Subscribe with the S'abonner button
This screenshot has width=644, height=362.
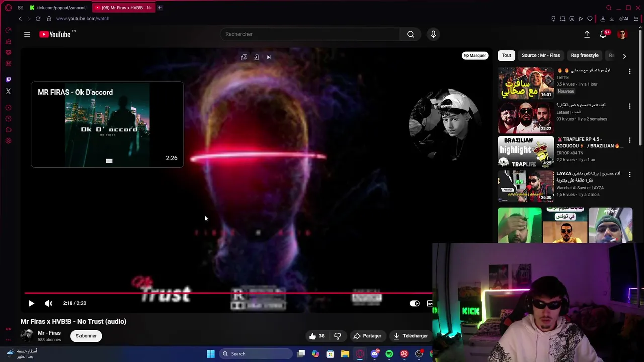(86, 336)
